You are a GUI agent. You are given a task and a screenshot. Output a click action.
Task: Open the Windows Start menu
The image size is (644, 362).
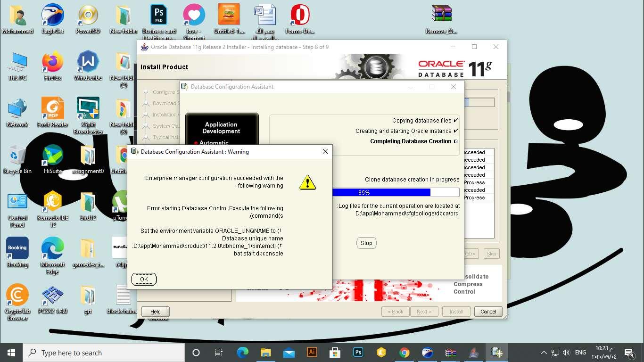11,353
